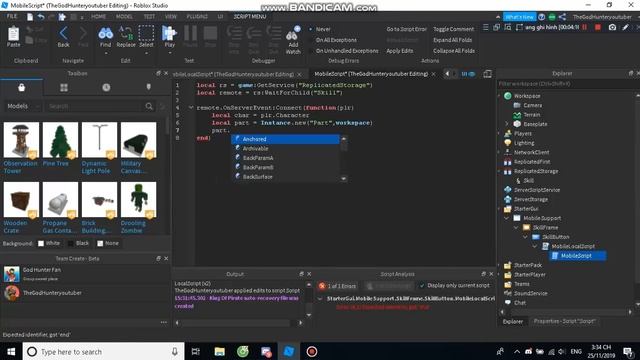The image size is (640, 360).
Task: Click the Bandicam taskbar icon
Action: tap(312, 351)
